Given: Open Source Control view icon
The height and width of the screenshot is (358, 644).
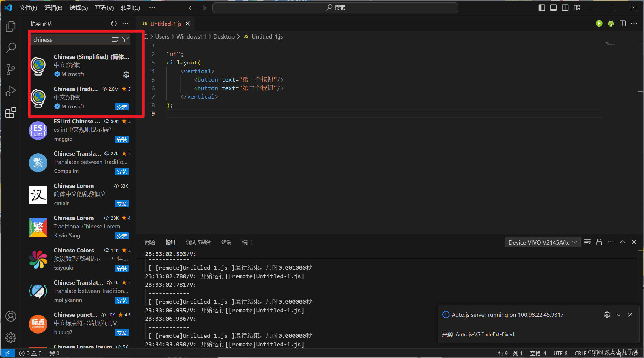Looking at the screenshot, I should [11, 69].
